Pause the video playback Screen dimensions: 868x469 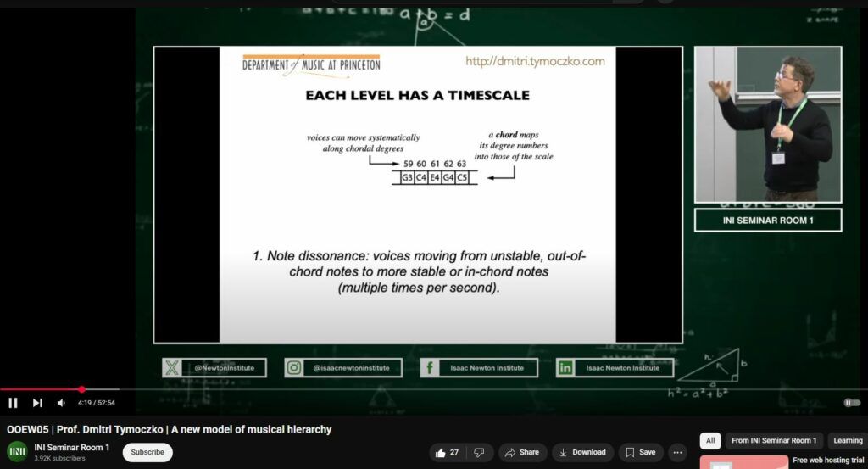(x=14, y=403)
